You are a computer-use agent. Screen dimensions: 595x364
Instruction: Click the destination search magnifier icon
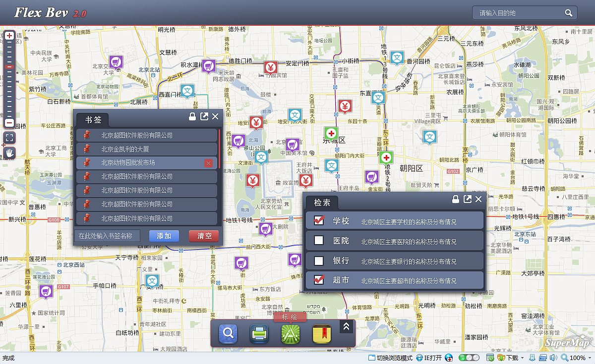pyautogui.click(x=569, y=13)
